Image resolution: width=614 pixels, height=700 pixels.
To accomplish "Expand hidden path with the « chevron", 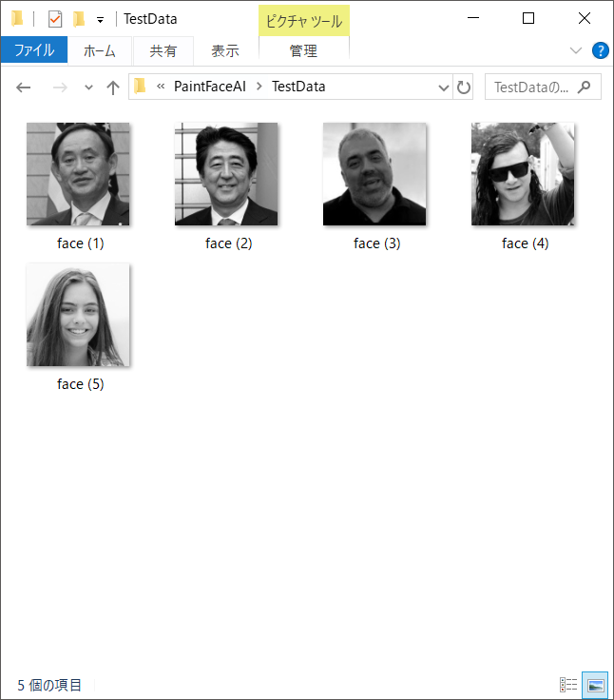I will coord(161,87).
